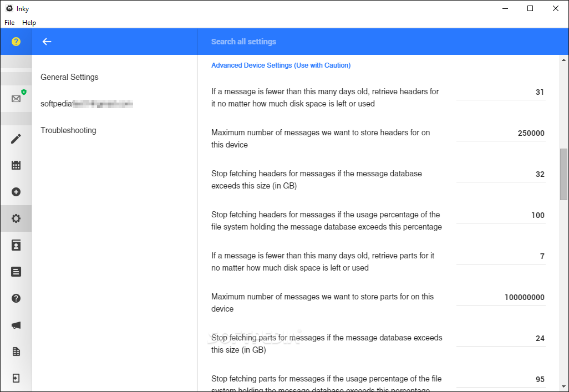Click Advanced Device Settings heading link
Screen dimensions: 569x392
pyautogui.click(x=281, y=65)
